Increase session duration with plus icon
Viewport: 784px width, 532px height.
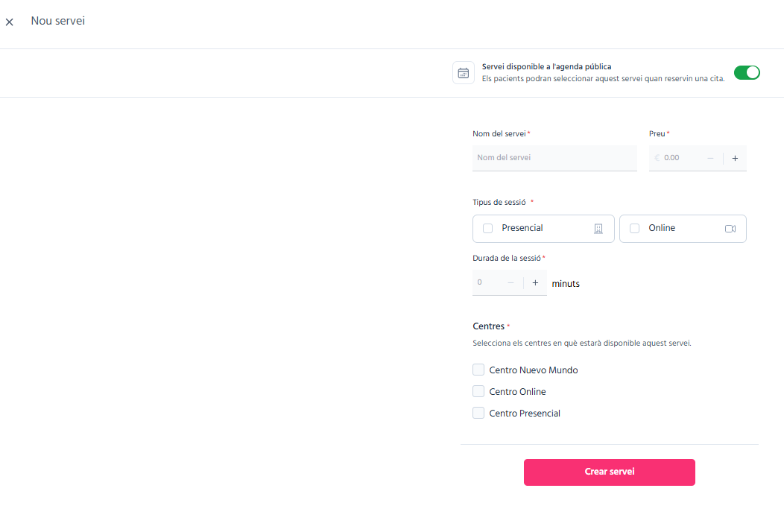click(x=536, y=283)
